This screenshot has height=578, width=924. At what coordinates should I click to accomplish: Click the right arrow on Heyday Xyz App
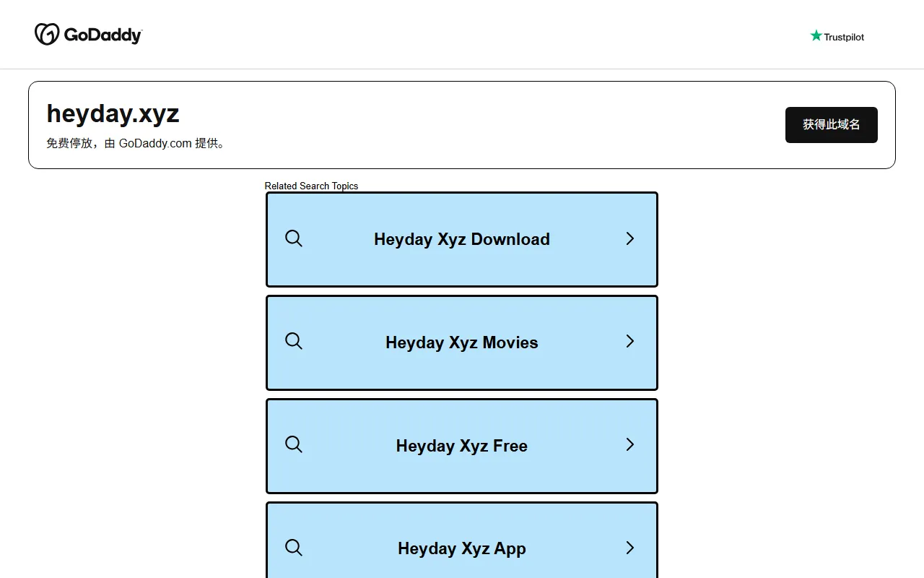pos(629,548)
